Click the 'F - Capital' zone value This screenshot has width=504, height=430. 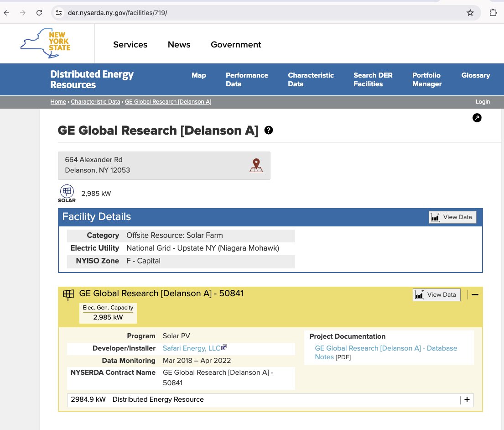[143, 261]
